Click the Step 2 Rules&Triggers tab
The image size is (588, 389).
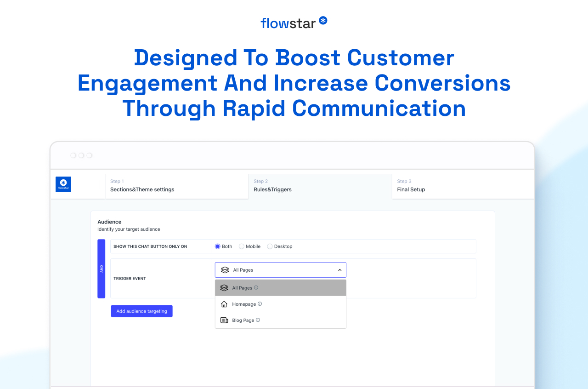(320, 186)
